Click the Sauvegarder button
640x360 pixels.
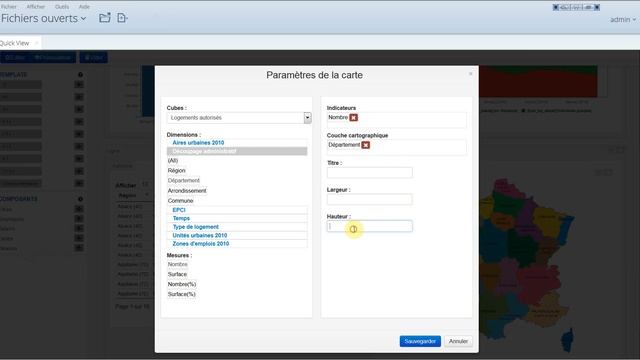(x=420, y=341)
